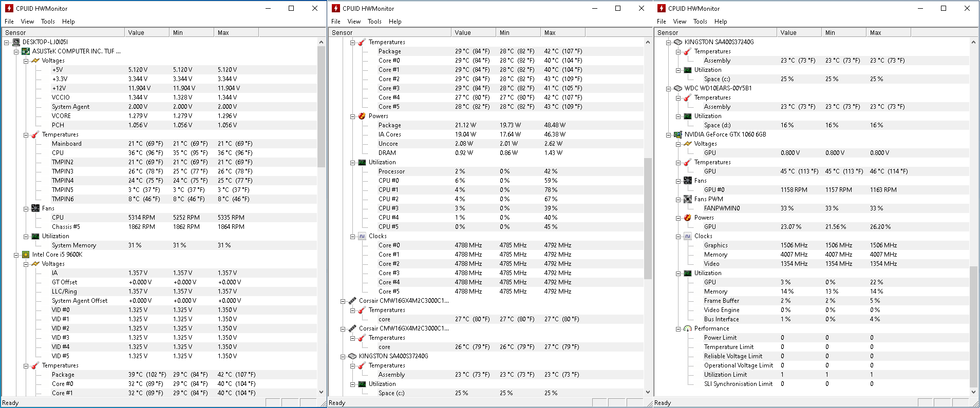The height and width of the screenshot is (408, 980).
Task: Click the KINGSTON drive icon in middle window
Action: click(x=352, y=356)
